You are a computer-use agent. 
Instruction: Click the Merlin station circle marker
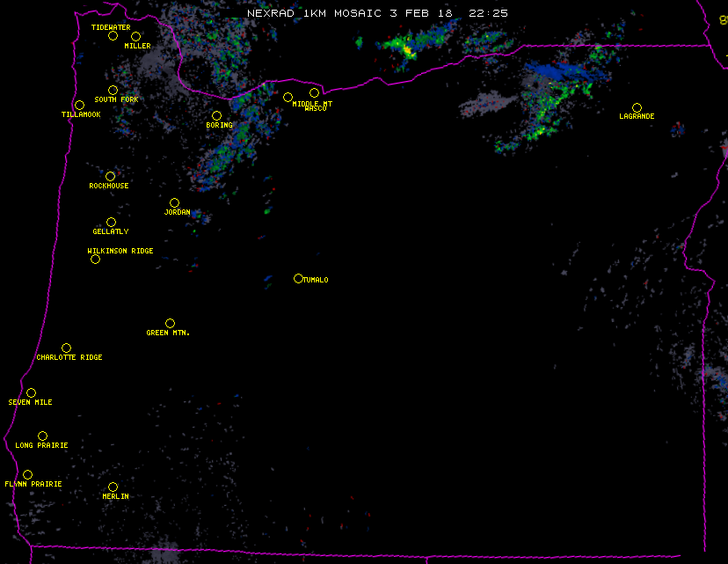113,487
